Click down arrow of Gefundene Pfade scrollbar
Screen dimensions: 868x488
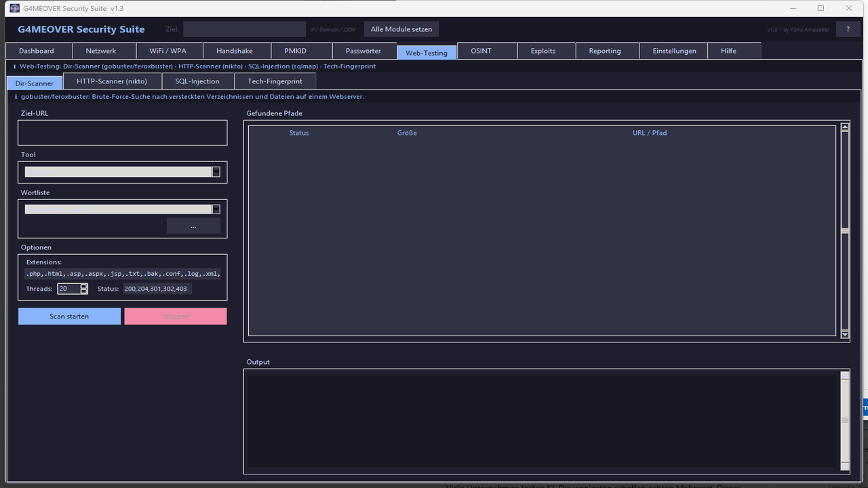click(845, 334)
